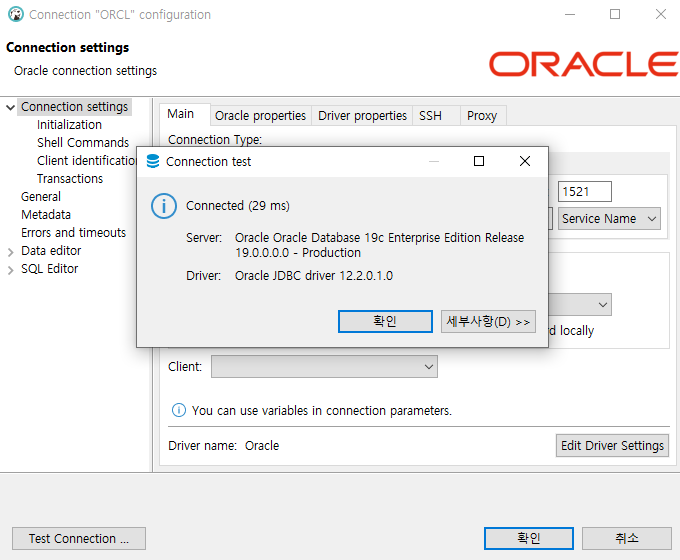Viewport: 680px width, 560px height.
Task: Click the 'Oracle Database 19c Enterprise Edition' server text
Action: click(x=379, y=245)
